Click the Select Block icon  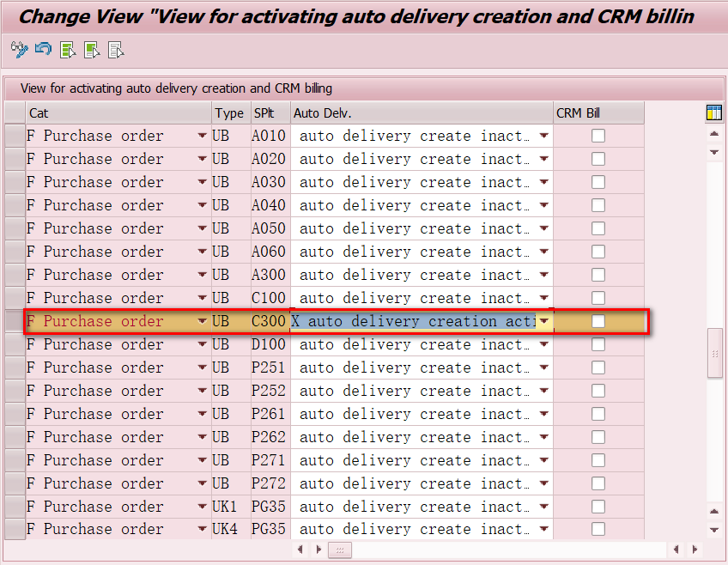[92, 50]
